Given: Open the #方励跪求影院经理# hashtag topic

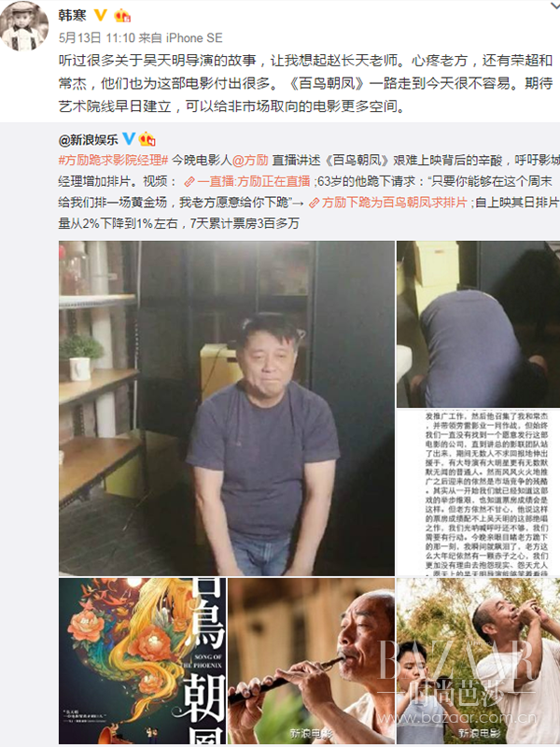Looking at the screenshot, I should point(113,161).
